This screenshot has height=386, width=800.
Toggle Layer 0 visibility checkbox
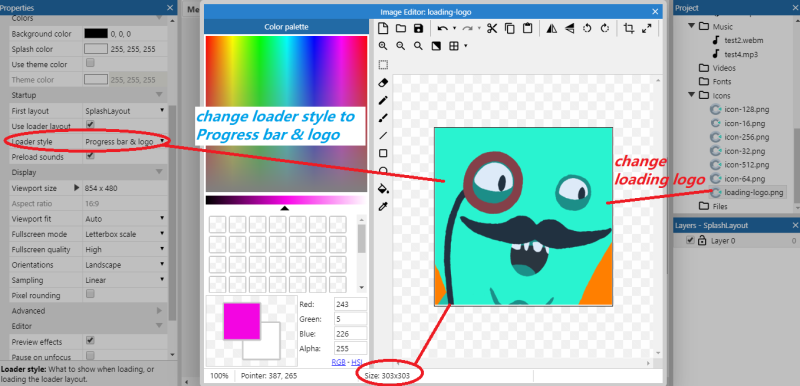690,241
